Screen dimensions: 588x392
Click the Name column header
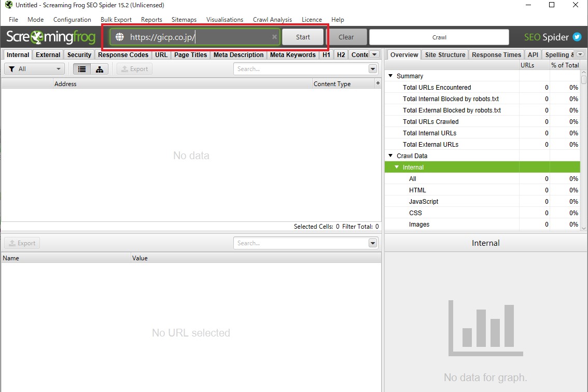click(66, 258)
